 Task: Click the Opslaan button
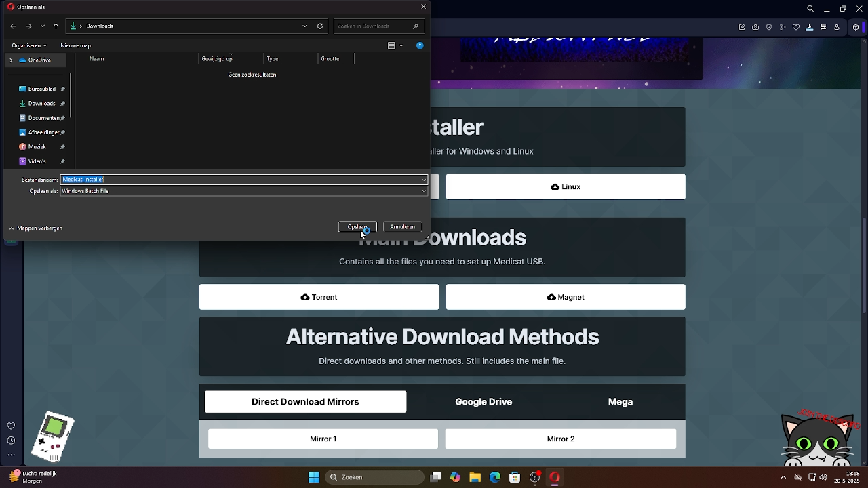357,227
